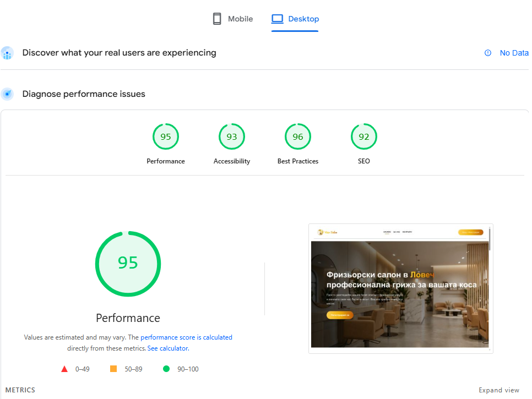
Task: Jump to Performance score 95 gauge
Action: [166, 136]
